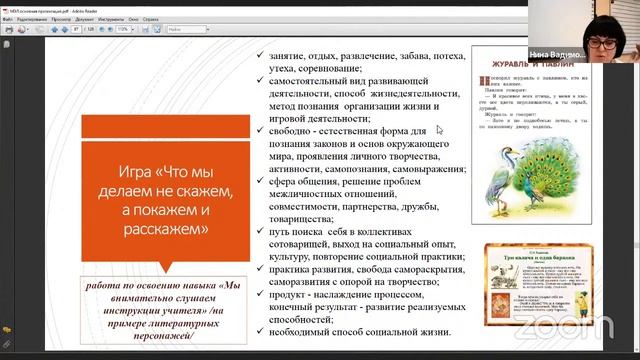640x360 pixels.
Task: Click the greyed icon left of the page arrows
Action: point(39,29)
